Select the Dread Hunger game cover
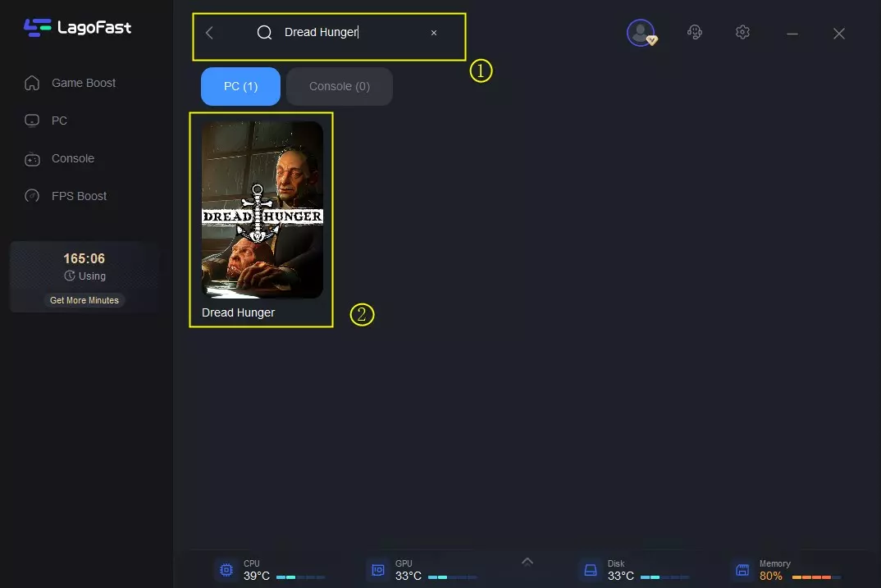 pyautogui.click(x=262, y=209)
